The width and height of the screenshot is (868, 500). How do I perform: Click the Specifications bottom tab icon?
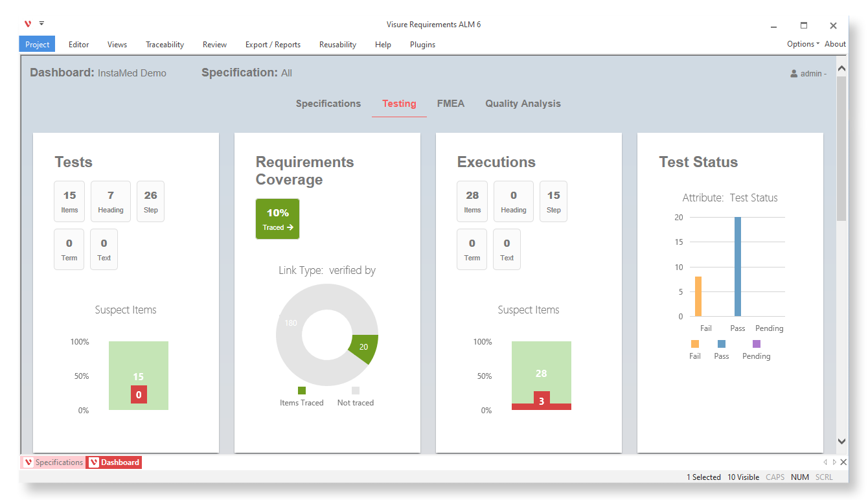coord(28,462)
